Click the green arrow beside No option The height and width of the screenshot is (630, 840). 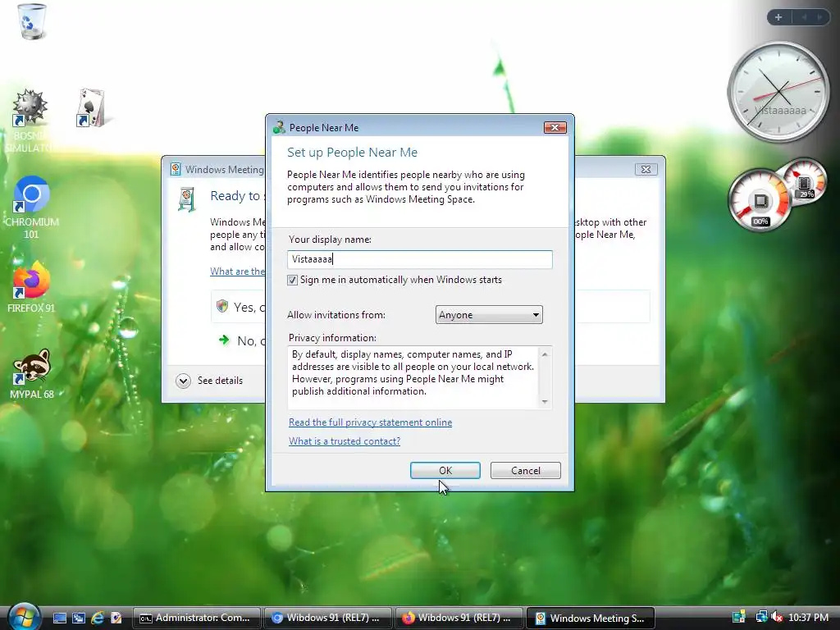pyautogui.click(x=224, y=340)
